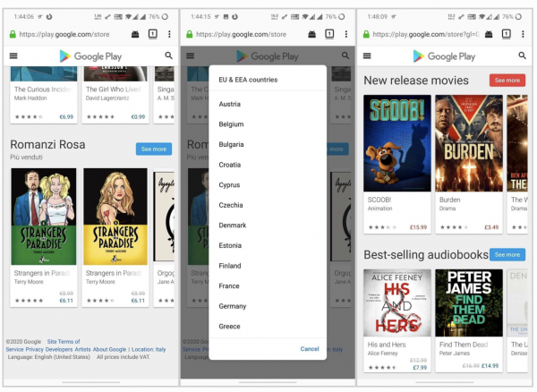Choose Greece from EU countries dialog
The width and height of the screenshot is (537, 392).
tap(268, 327)
